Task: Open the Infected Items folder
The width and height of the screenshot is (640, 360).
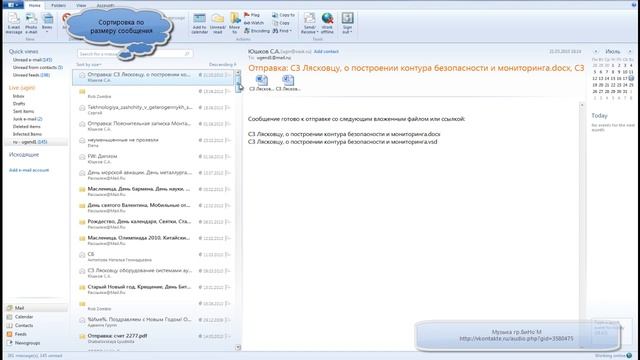Action: click(27, 134)
